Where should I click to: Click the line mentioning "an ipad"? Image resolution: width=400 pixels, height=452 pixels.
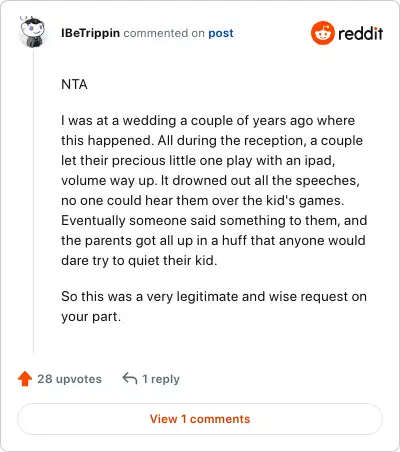198,160
